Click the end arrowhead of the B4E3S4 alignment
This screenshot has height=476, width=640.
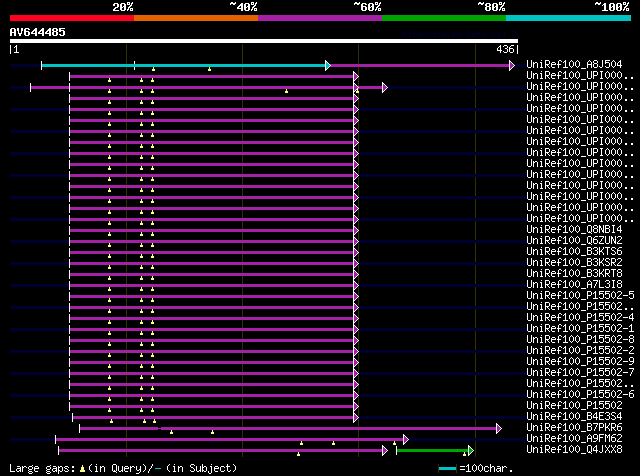pos(356,418)
